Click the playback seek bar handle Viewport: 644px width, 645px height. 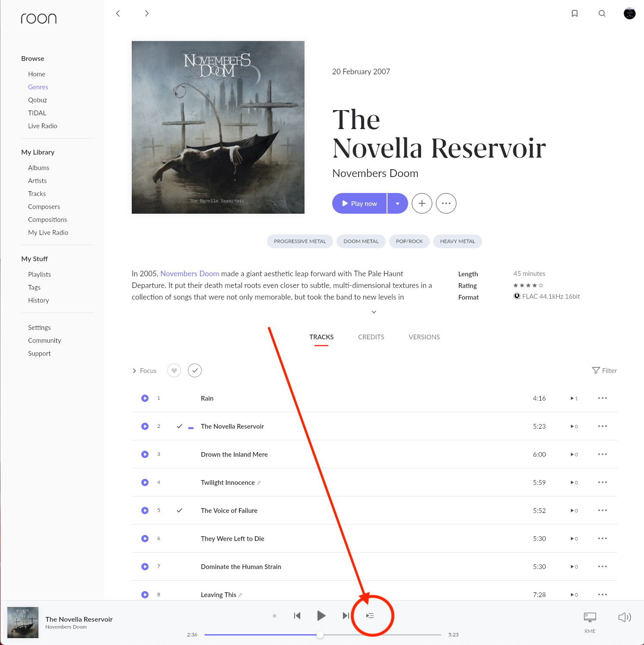pos(320,635)
